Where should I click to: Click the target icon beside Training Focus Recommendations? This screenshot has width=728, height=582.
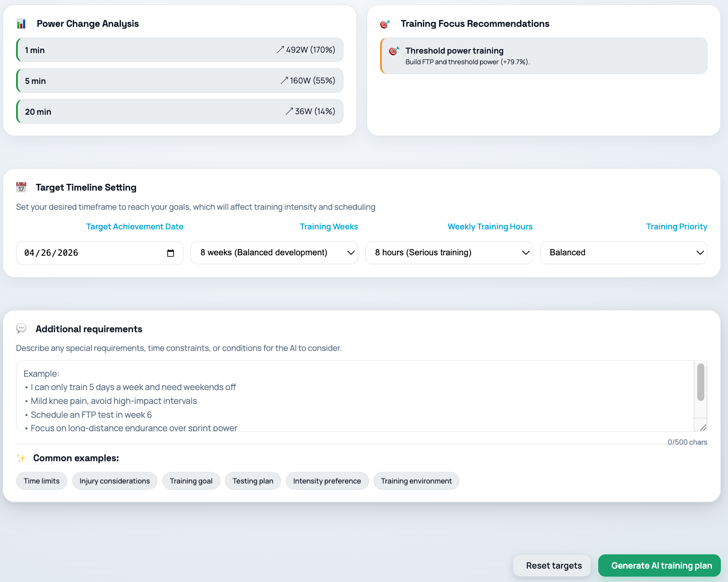tap(385, 24)
